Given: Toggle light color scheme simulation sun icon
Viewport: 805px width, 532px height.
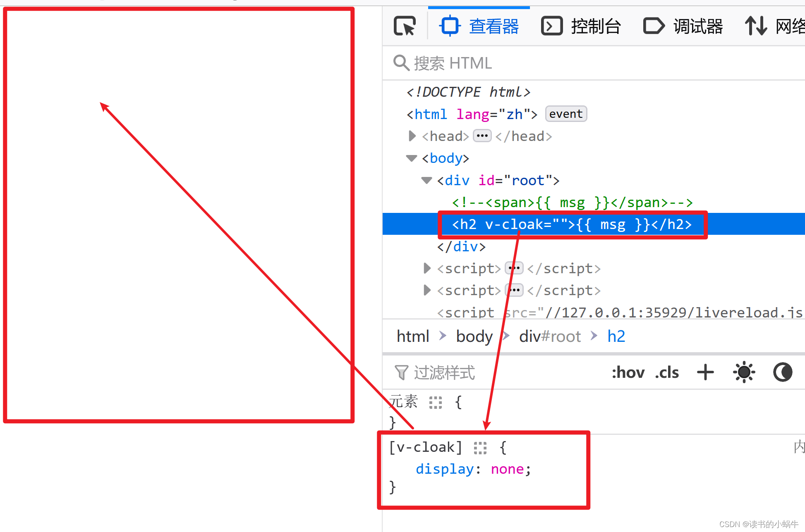Looking at the screenshot, I should (743, 372).
